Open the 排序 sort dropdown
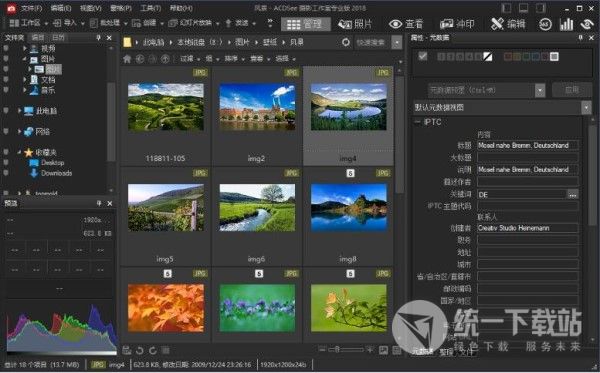The height and width of the screenshot is (373, 600). tap(233, 59)
